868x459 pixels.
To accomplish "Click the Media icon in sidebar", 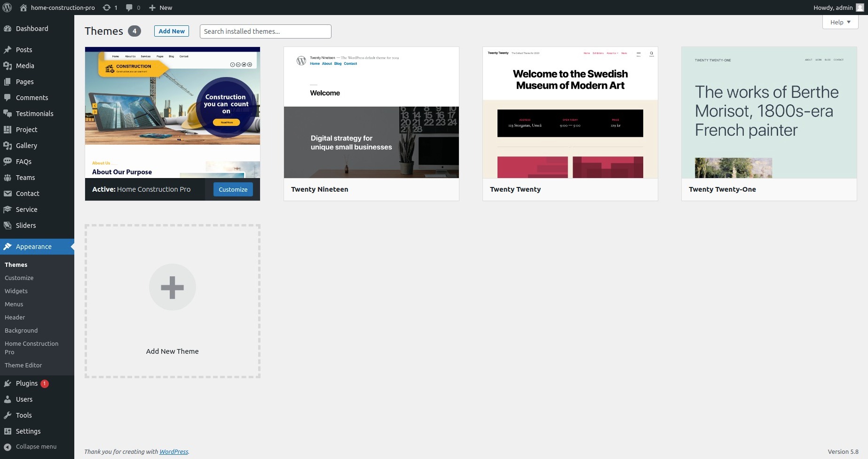I will (x=8, y=66).
